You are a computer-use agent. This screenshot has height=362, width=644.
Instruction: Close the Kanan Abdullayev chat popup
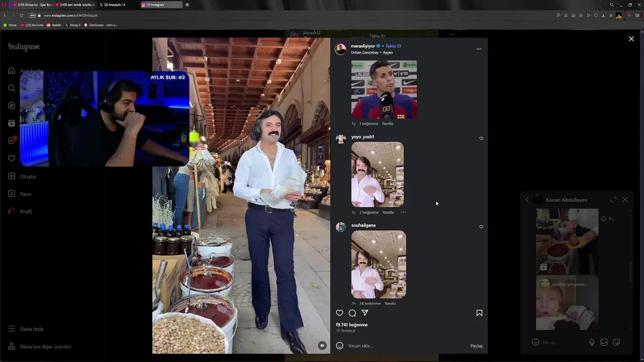(625, 200)
